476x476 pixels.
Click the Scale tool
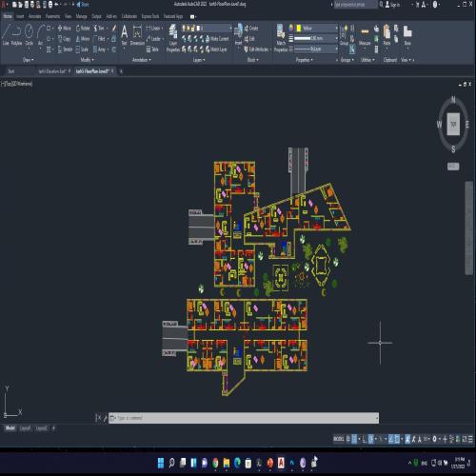tap(82, 50)
